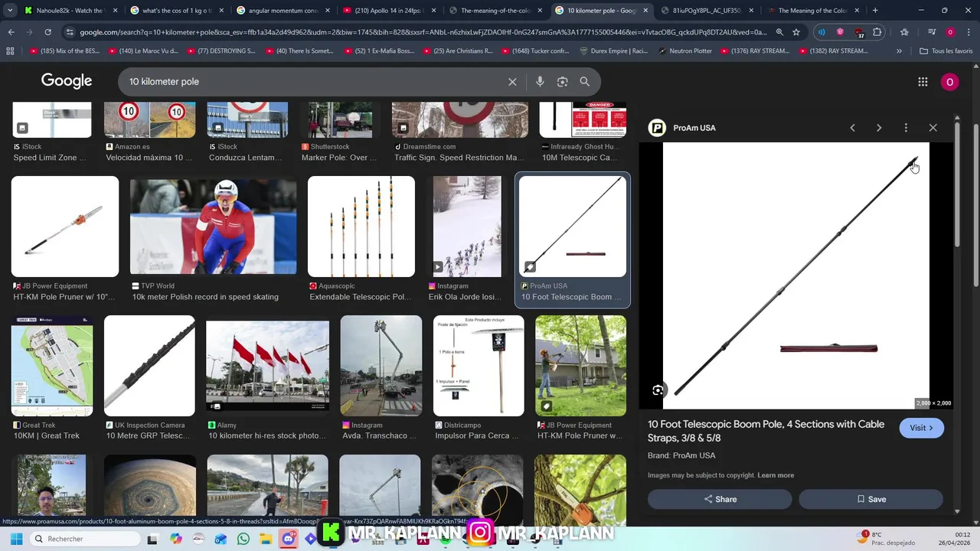Open the bookmarks apps grid shortcut
The image size is (980, 551).
[x=10, y=51]
